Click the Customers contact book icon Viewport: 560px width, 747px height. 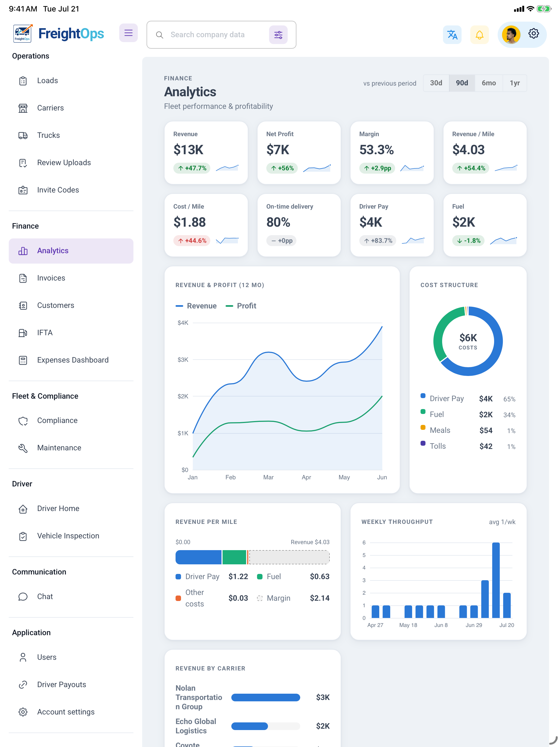[23, 306]
